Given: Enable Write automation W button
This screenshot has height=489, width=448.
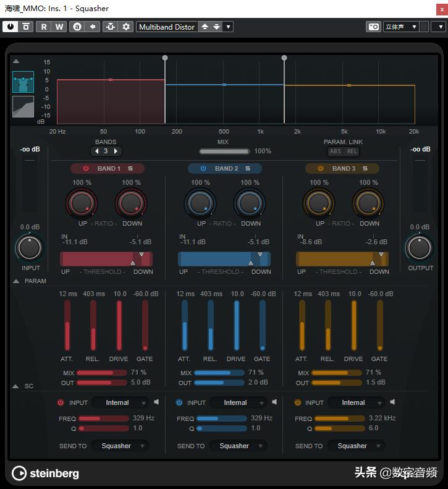Looking at the screenshot, I should tap(59, 27).
